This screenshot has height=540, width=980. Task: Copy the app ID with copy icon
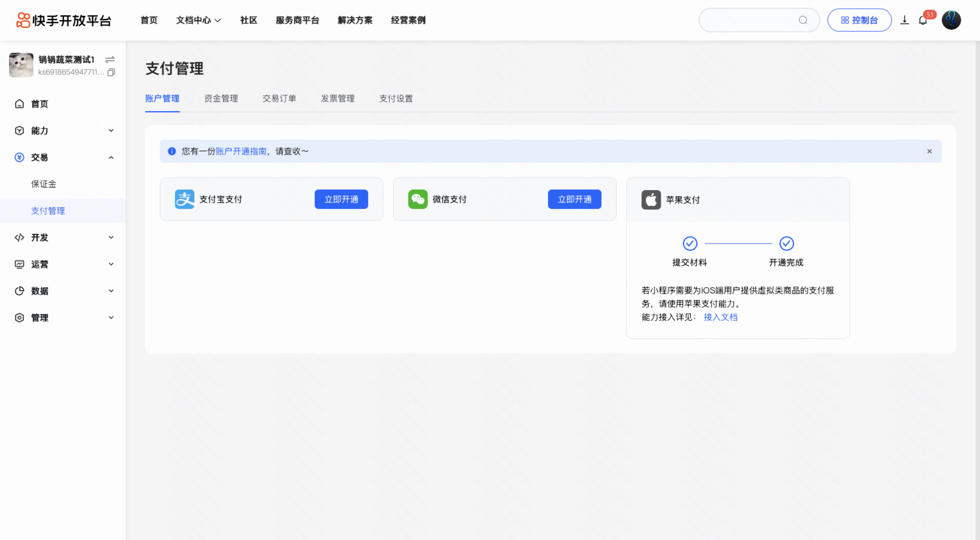coord(111,72)
